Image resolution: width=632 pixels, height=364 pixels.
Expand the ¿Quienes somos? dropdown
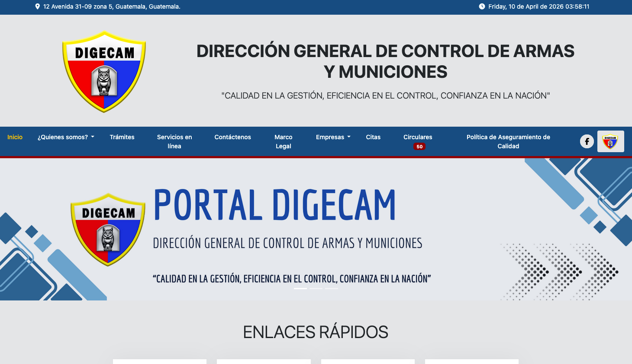pyautogui.click(x=66, y=137)
